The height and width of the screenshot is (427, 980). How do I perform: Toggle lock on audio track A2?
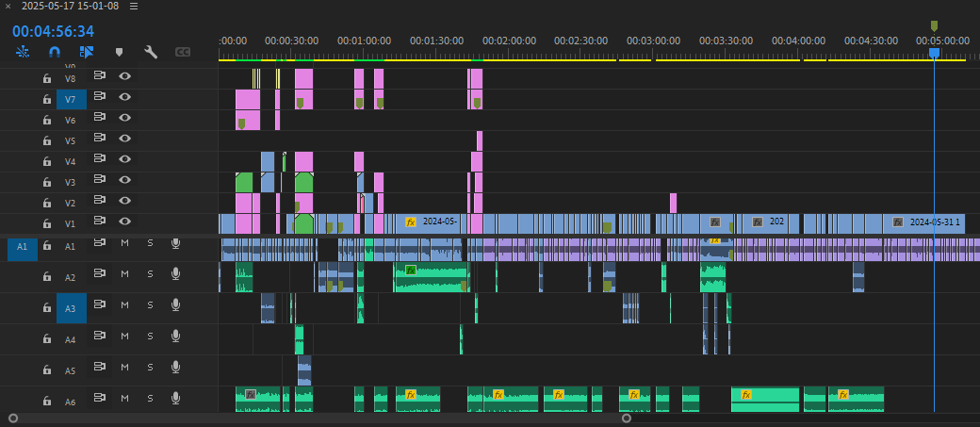click(x=47, y=276)
